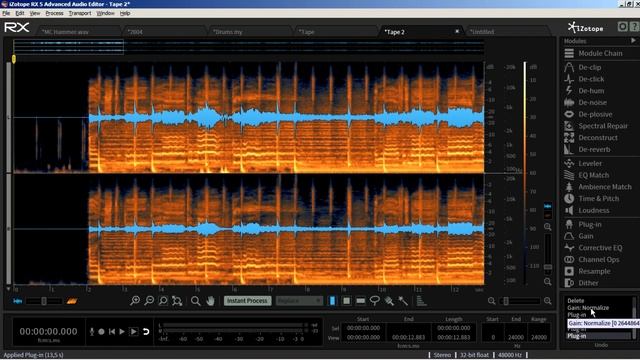Screen dimensions: 640x360
Task: Open the De-hum module
Action: click(585, 91)
